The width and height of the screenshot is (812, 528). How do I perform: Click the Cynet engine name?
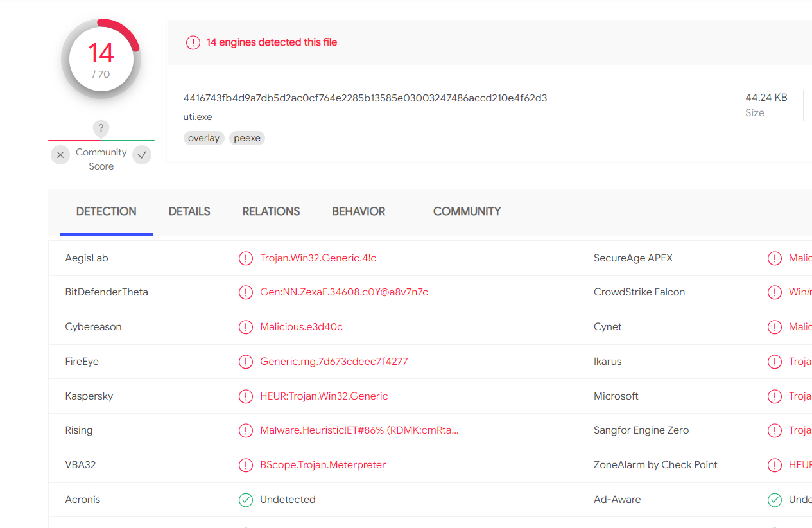pyautogui.click(x=608, y=327)
